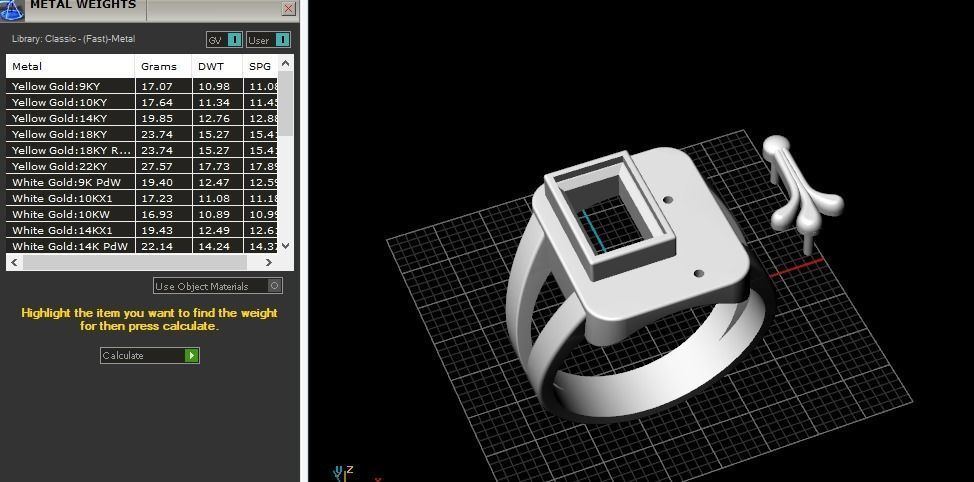Click the vertical scrollbar thumb of metal list
Viewport: 974px width, 482px height.
point(285,102)
